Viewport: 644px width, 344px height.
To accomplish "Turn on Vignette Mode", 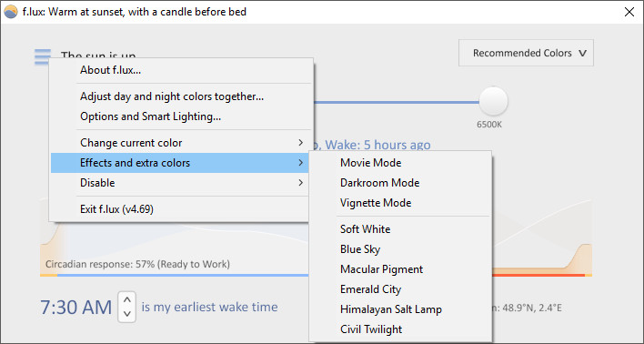I will tap(400, 203).
